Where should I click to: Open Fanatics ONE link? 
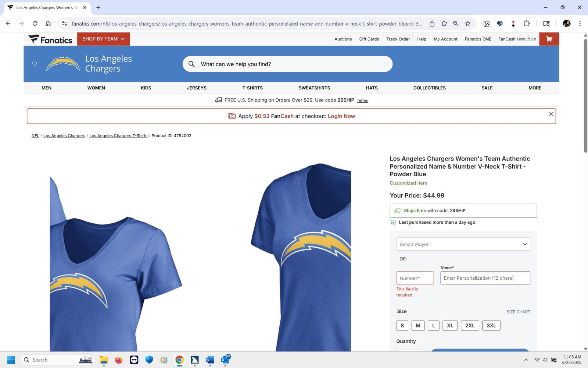pos(478,39)
